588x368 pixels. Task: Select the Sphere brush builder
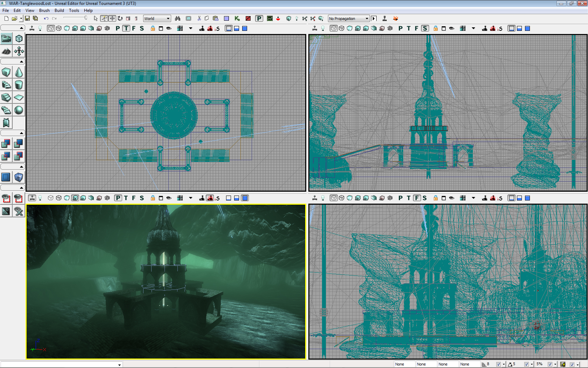click(x=19, y=110)
